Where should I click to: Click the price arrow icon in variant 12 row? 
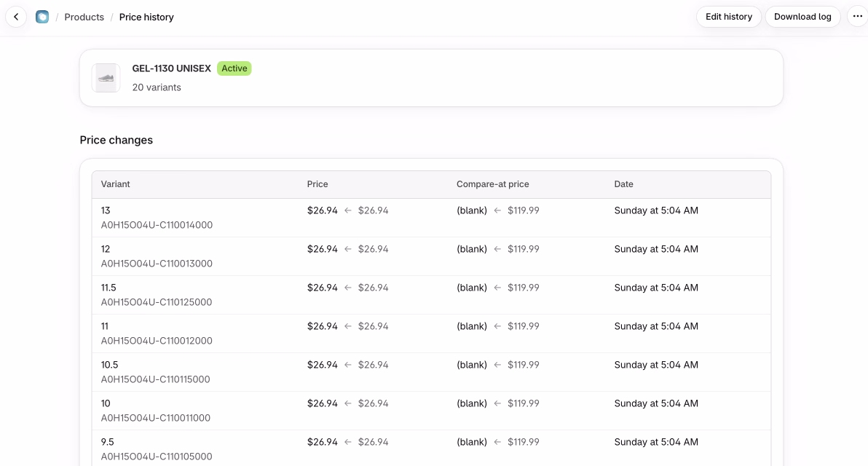tap(347, 249)
